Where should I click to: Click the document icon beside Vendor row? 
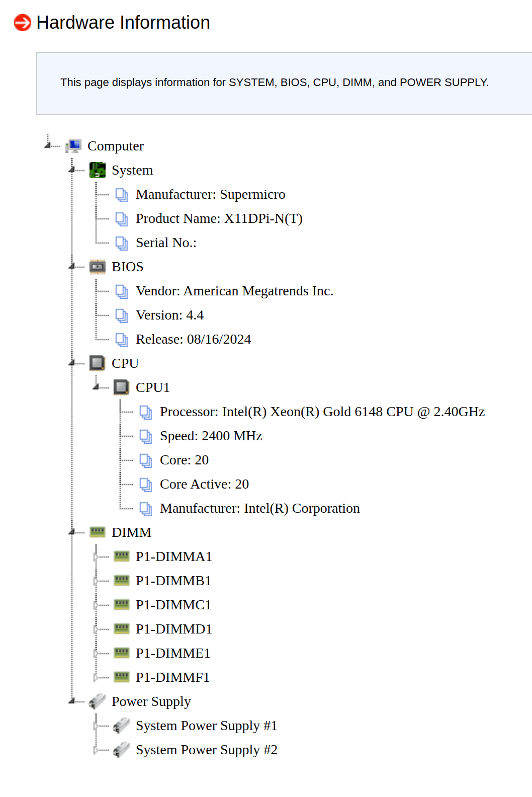122,291
